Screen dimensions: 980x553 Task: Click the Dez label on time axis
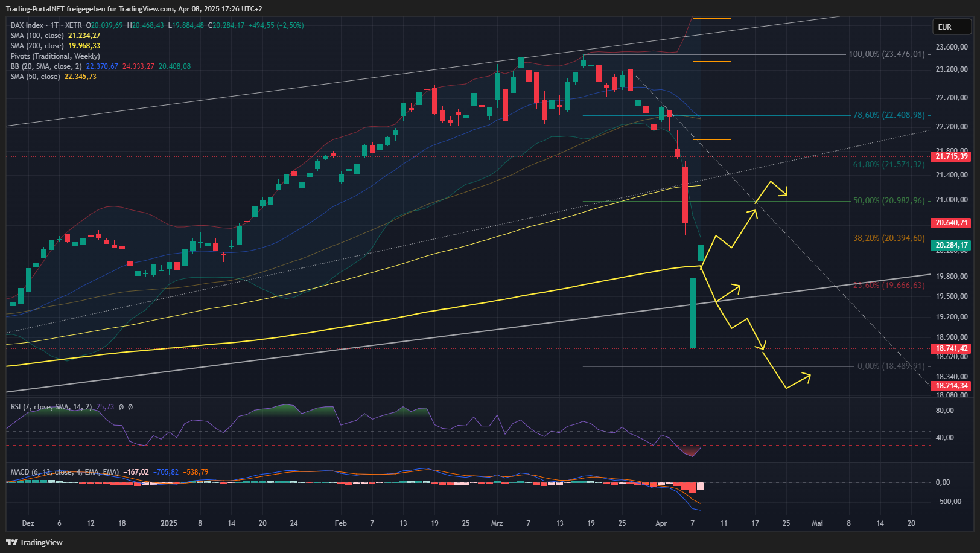[x=28, y=523]
